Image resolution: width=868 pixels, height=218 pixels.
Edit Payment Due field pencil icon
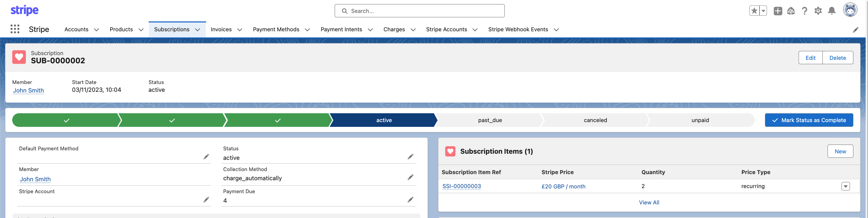click(x=411, y=200)
